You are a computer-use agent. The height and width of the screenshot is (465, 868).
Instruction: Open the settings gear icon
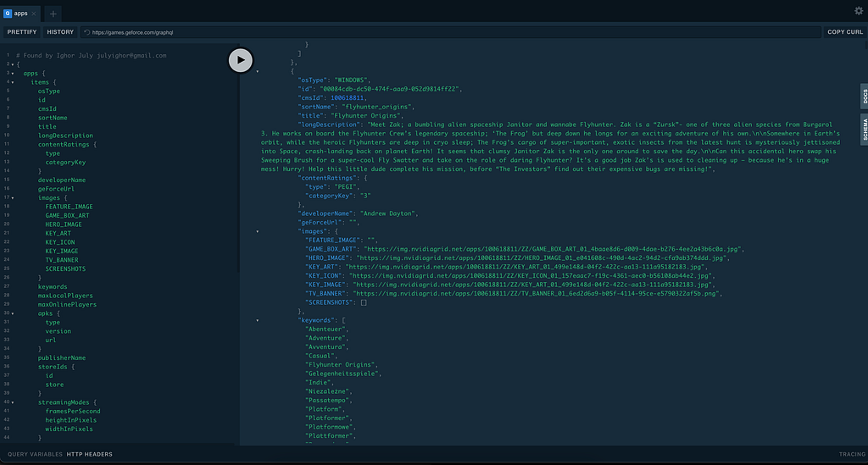859,10
